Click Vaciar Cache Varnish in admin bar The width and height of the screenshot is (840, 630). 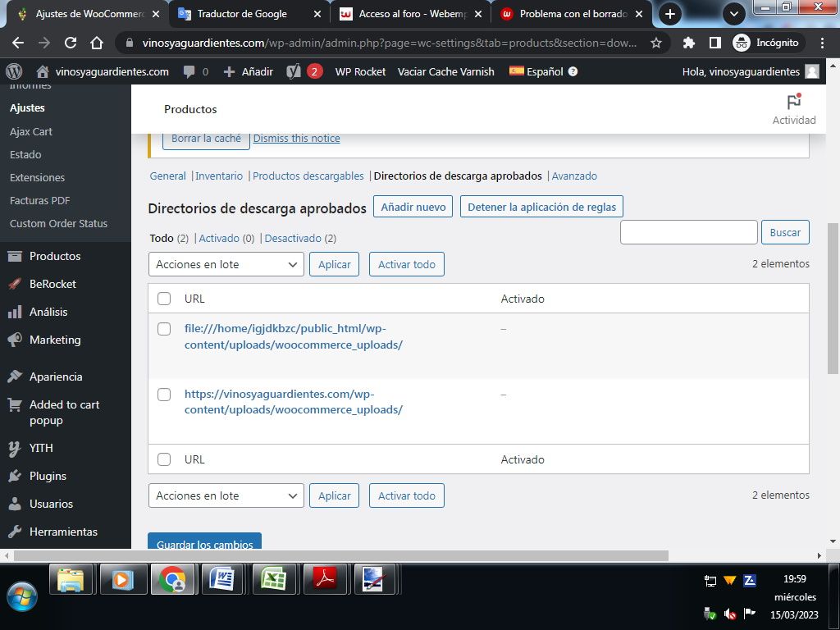click(x=445, y=72)
